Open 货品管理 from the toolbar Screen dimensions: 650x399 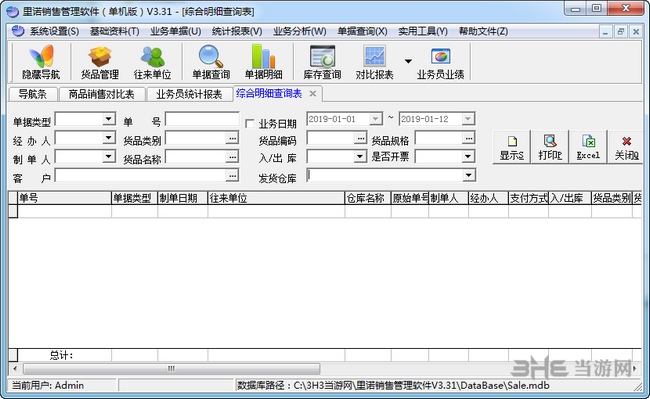click(x=99, y=62)
